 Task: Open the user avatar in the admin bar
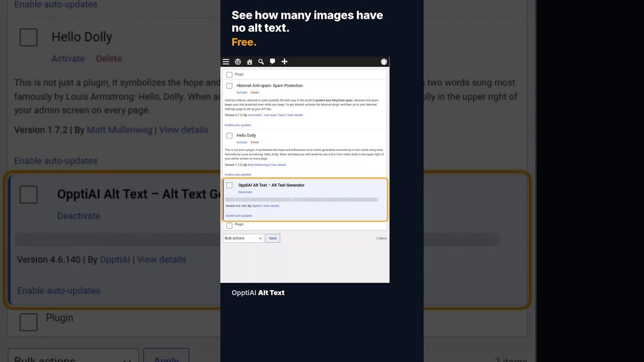[x=384, y=62]
